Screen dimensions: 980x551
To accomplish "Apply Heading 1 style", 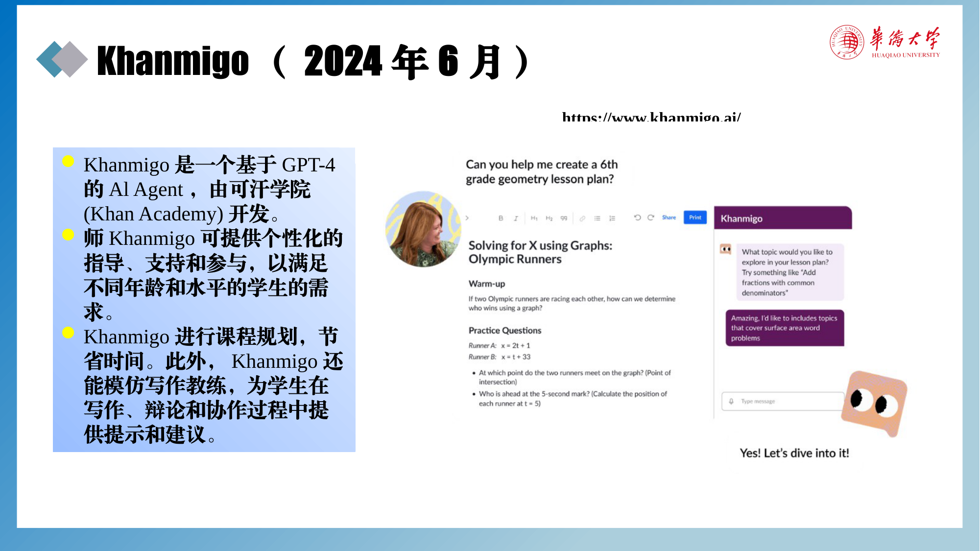I will tap(534, 218).
